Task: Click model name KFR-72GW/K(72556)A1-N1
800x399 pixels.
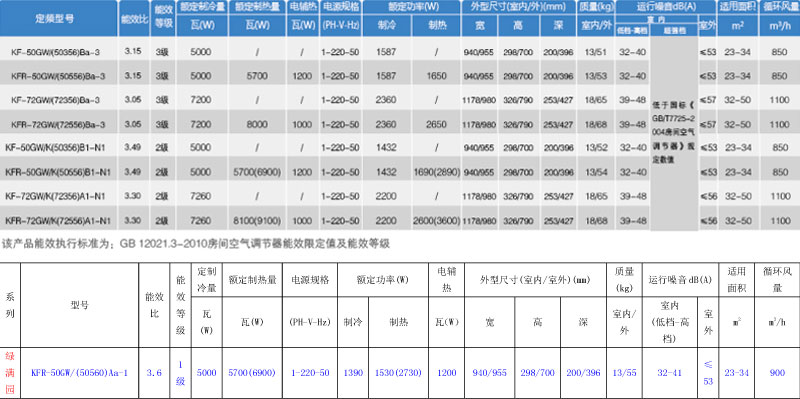Action: pyautogui.click(x=58, y=221)
